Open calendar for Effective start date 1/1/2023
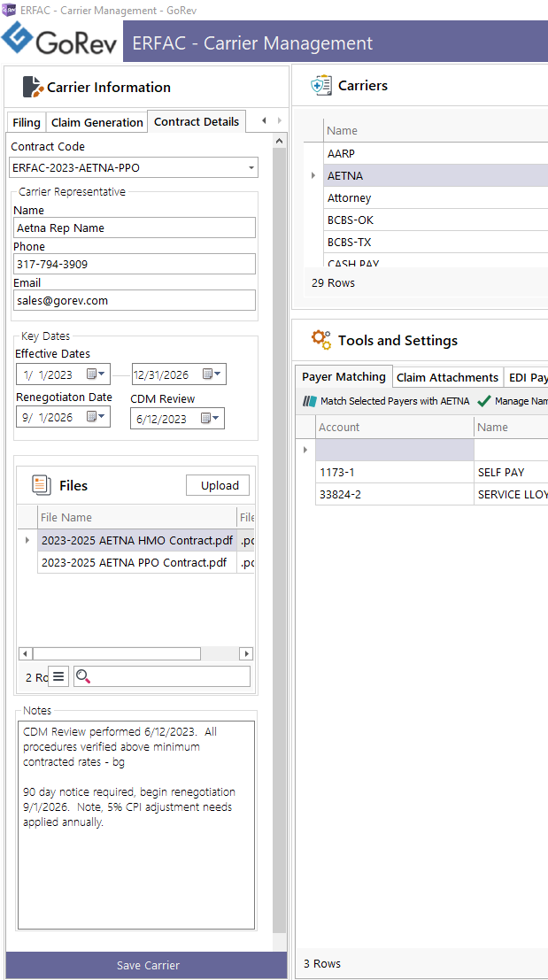548x980 pixels. point(96,374)
